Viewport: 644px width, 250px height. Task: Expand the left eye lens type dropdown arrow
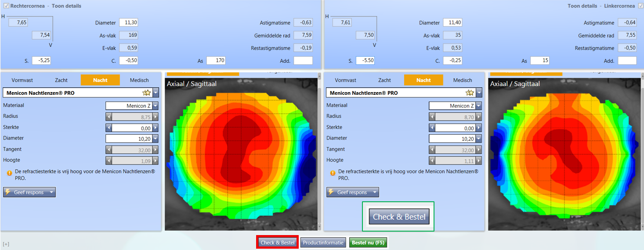(x=479, y=93)
